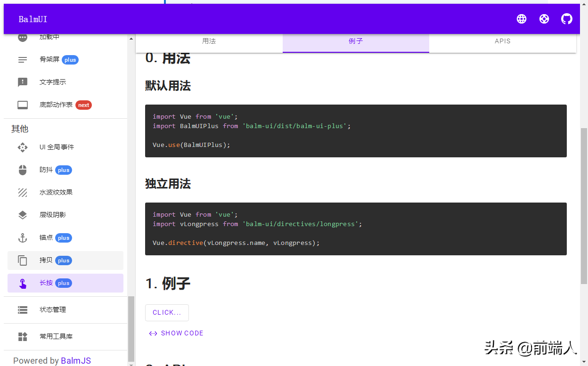The image size is (588, 366).
Task: Open the APIS tab
Action: [x=502, y=41]
